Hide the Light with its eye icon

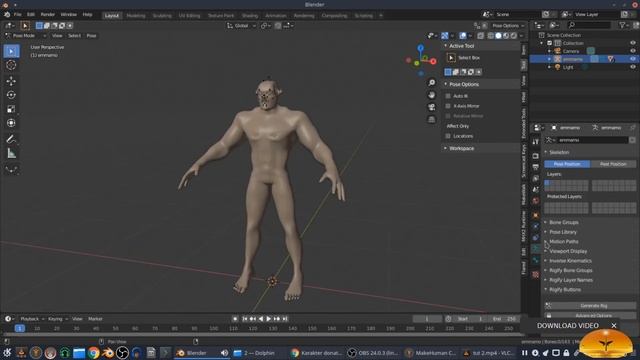tap(633, 67)
